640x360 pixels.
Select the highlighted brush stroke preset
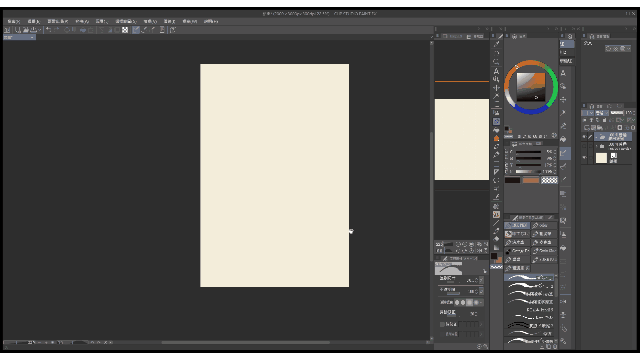coord(529,277)
